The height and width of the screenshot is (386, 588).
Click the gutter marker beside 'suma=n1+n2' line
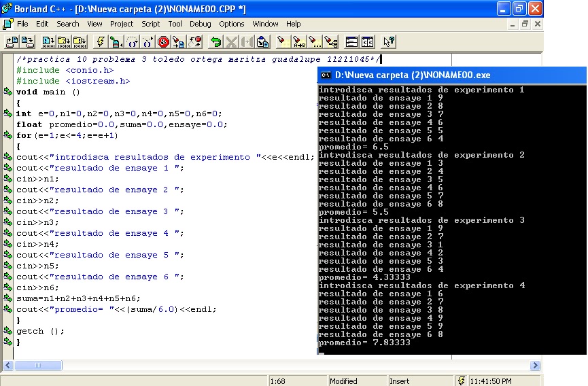[x=7, y=298]
